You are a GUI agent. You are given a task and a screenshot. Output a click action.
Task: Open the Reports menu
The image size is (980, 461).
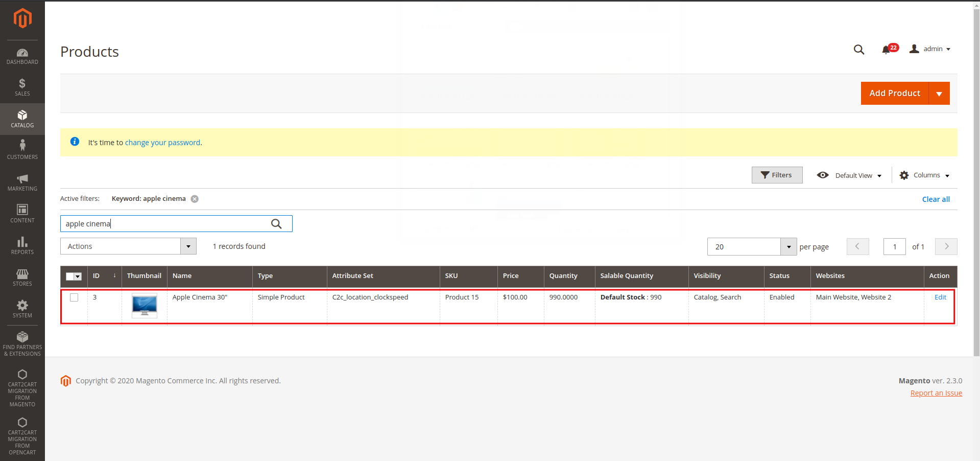[x=22, y=246]
